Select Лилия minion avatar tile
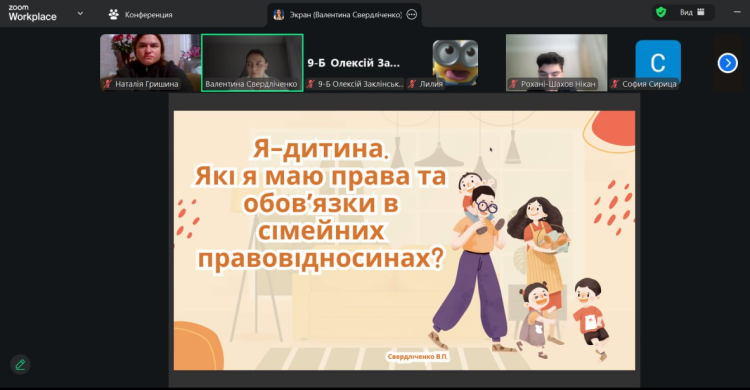The image size is (750, 390). [x=455, y=62]
